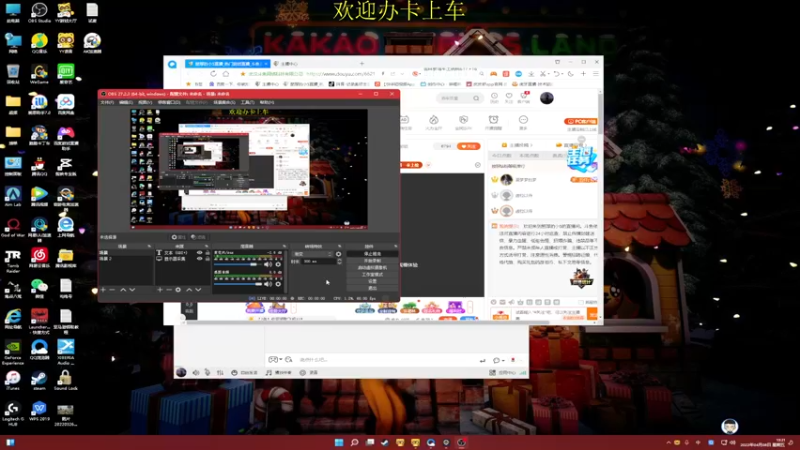Open source properties gear in sources toolbar
800x450 pixels.
pyautogui.click(x=178, y=290)
